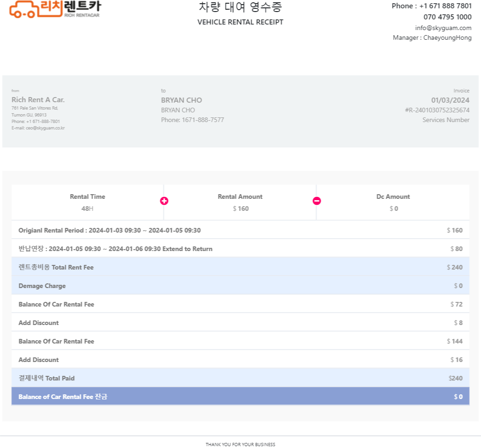
Task: Click the Rental Time 48H value
Action: click(x=87, y=209)
